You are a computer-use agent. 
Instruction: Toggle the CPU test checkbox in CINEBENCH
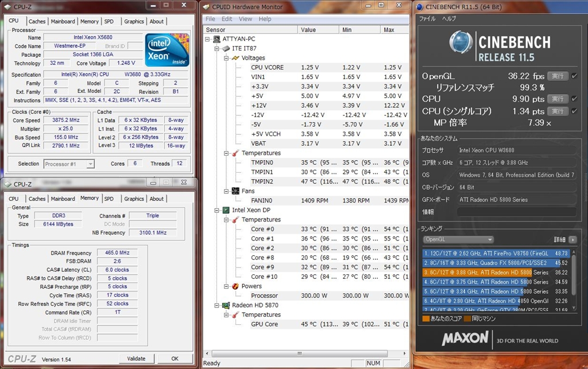click(x=574, y=99)
